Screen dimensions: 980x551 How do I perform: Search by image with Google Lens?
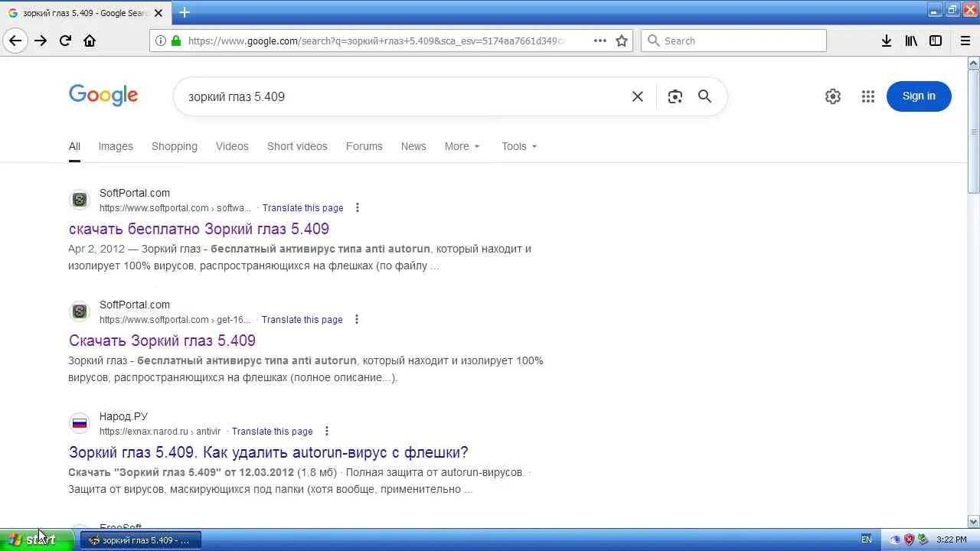pos(675,96)
